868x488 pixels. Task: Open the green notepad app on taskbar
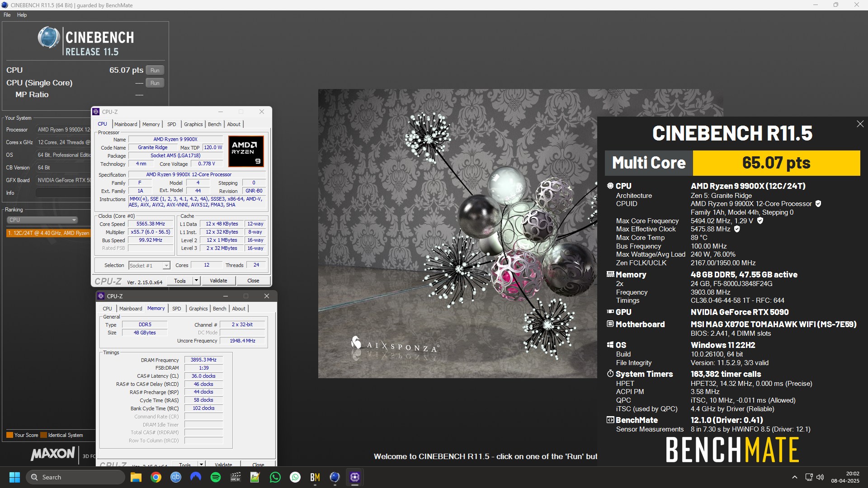click(x=255, y=477)
